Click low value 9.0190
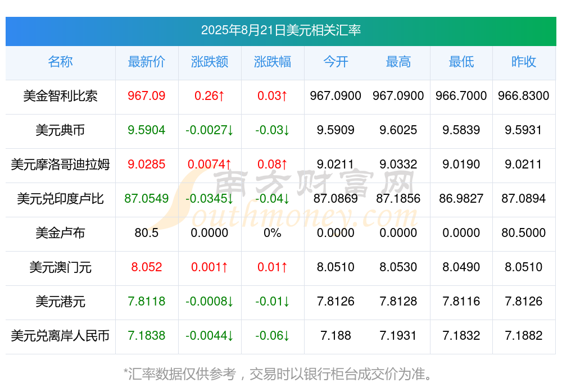Image resolution: width=562 pixels, height=392 pixels. (x=461, y=165)
